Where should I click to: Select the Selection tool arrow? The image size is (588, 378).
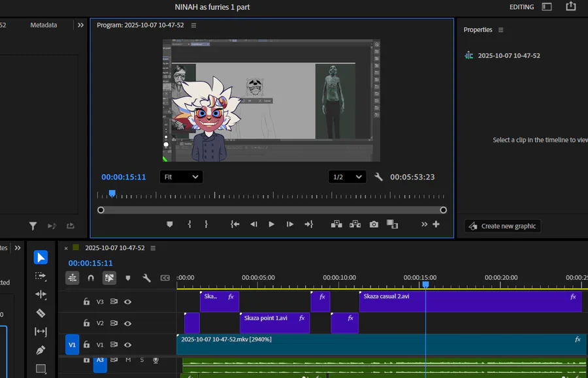click(x=41, y=257)
